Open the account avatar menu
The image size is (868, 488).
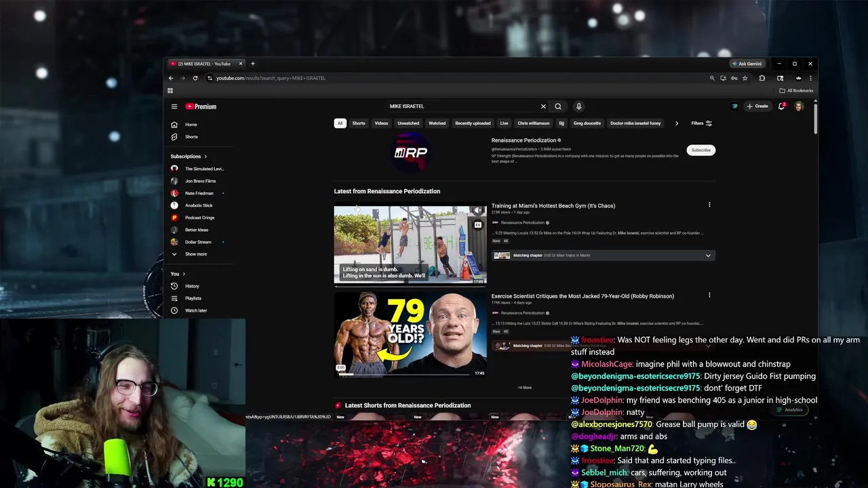799,106
